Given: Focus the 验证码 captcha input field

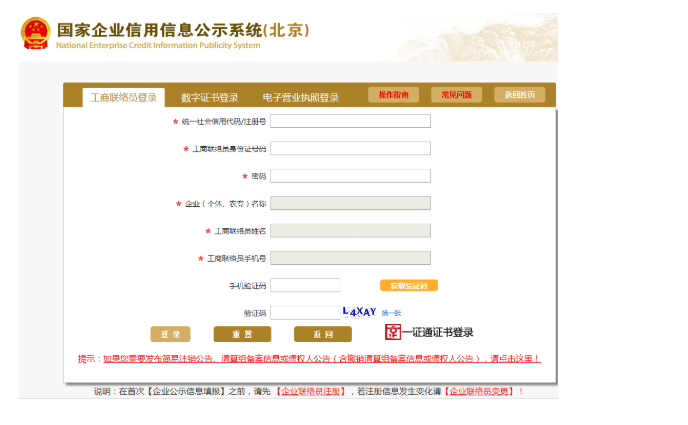Looking at the screenshot, I should pos(305,313).
